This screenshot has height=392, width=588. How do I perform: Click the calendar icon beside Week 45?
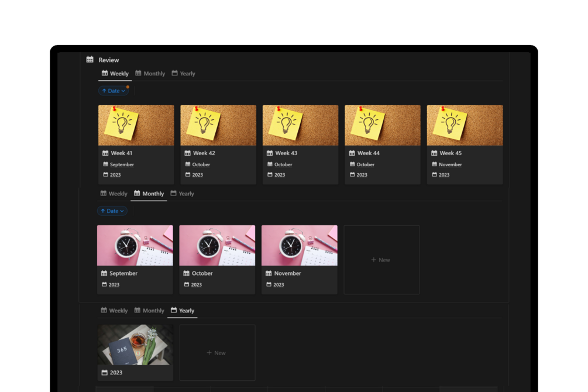[x=434, y=153]
